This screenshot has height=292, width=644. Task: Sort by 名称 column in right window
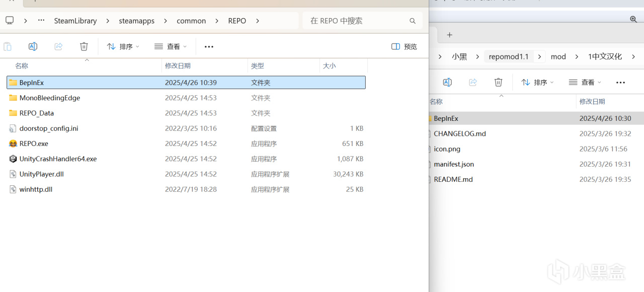(x=436, y=102)
